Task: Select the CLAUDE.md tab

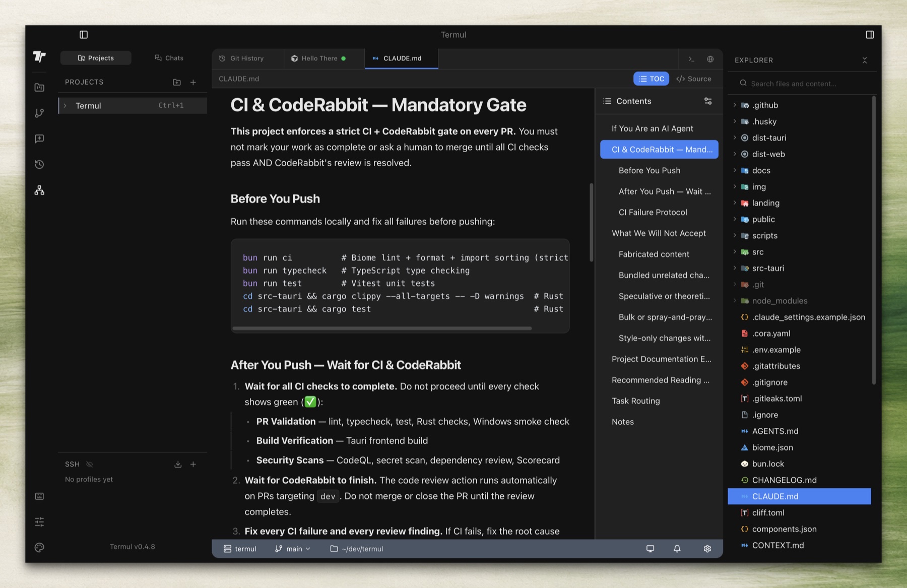Action: (x=402, y=58)
